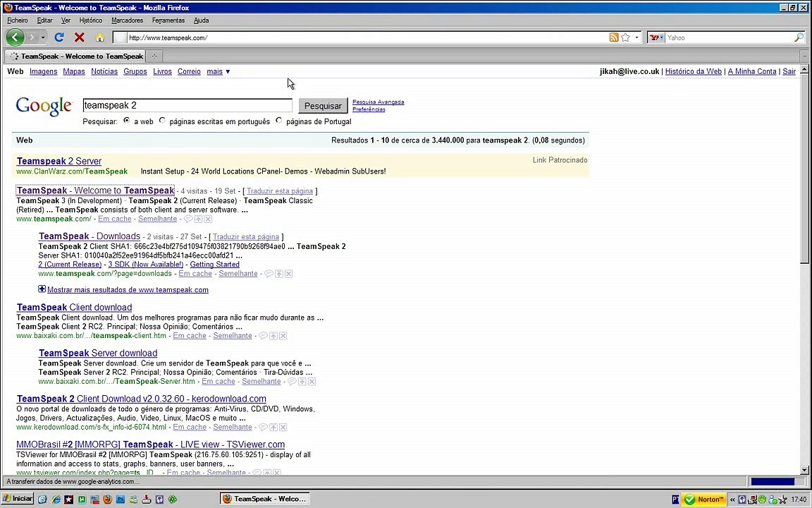The height and width of the screenshot is (508, 812).
Task: Expand the Google 'mais' dropdown
Action: click(x=218, y=71)
